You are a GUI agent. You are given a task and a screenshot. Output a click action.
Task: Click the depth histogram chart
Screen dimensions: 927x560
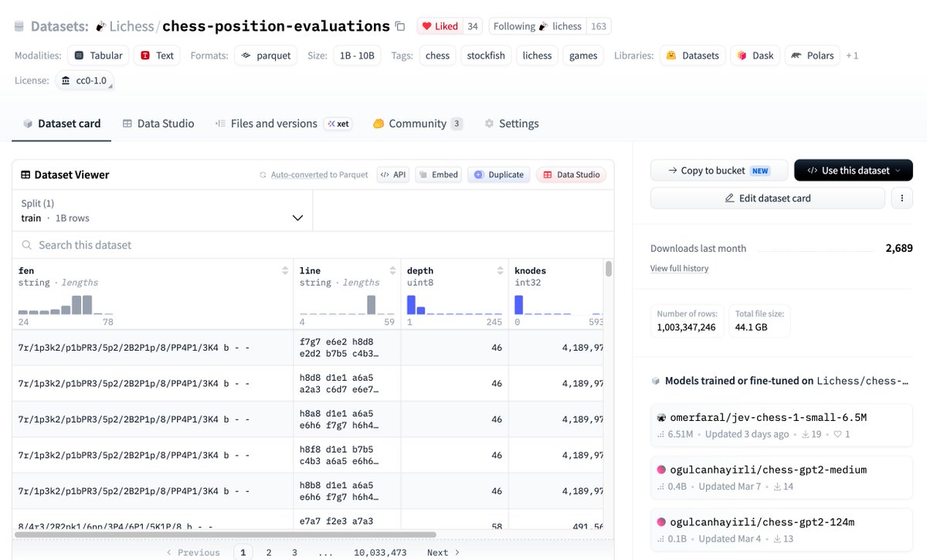point(454,305)
